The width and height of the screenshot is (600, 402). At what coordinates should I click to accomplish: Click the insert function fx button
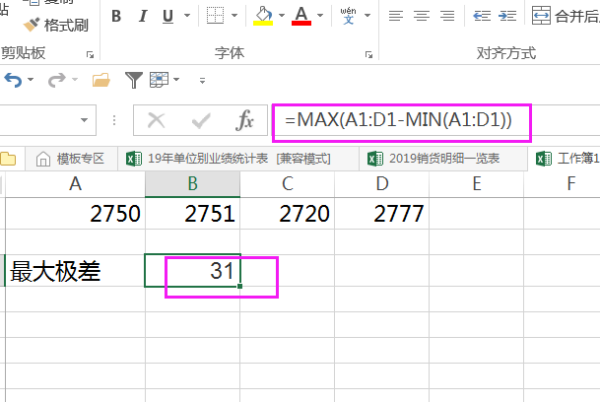click(244, 121)
